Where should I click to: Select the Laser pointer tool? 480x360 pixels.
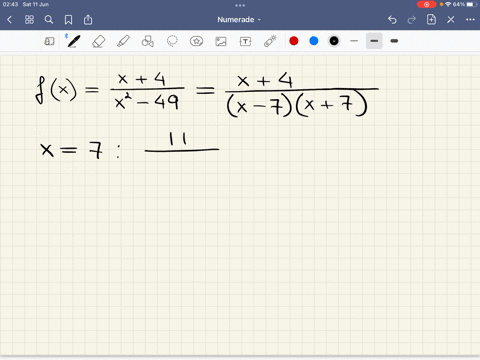point(270,41)
